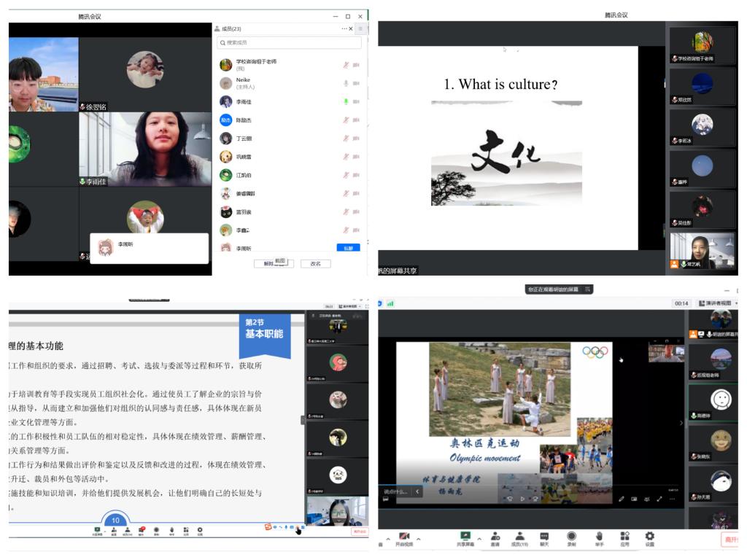Mute 李雨佳's green microphone in member list

point(346,101)
